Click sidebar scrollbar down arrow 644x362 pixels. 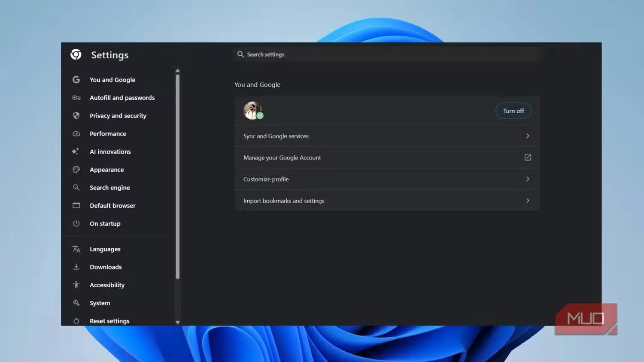(x=177, y=322)
